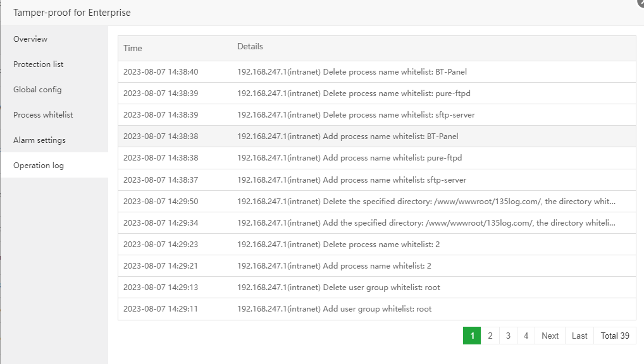This screenshot has height=364, width=644.
Task: Select the Operation log tab
Action: click(x=39, y=166)
